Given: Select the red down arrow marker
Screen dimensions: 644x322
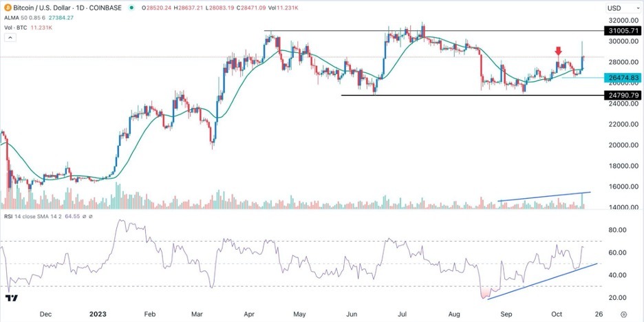Looking at the screenshot, I should (558, 52).
